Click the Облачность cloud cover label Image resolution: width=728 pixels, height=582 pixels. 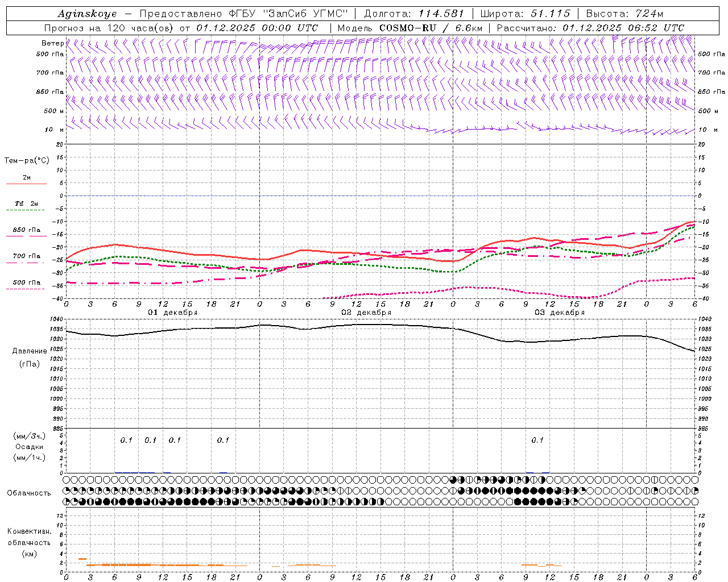tap(29, 493)
